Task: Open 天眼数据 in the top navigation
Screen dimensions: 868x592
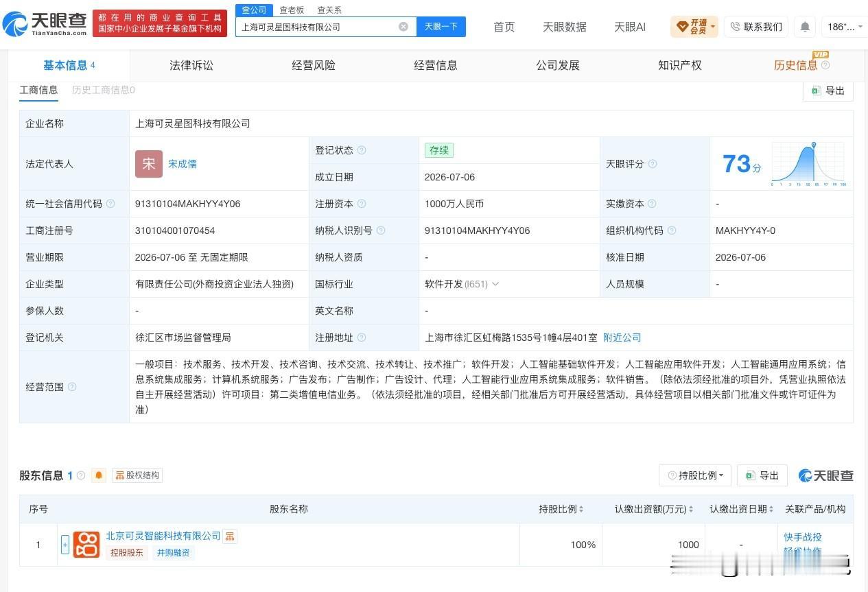Action: point(565,27)
